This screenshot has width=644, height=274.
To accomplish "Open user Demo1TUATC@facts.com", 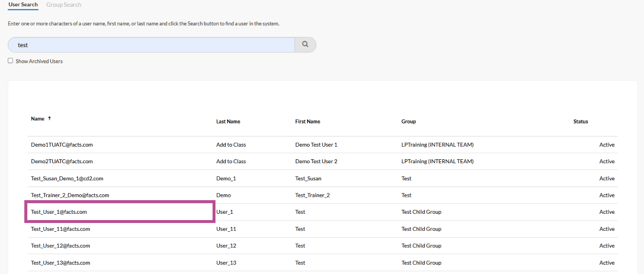I will click(x=62, y=145).
